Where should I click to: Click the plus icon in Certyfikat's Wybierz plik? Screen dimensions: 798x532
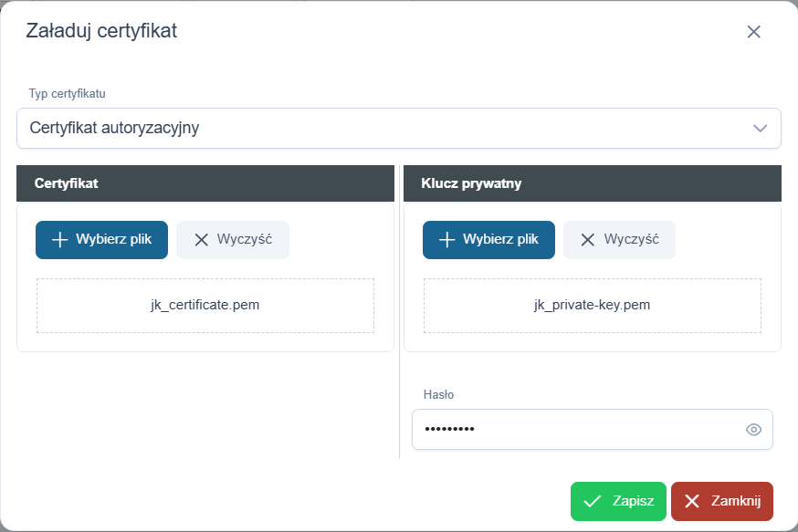pyautogui.click(x=60, y=240)
